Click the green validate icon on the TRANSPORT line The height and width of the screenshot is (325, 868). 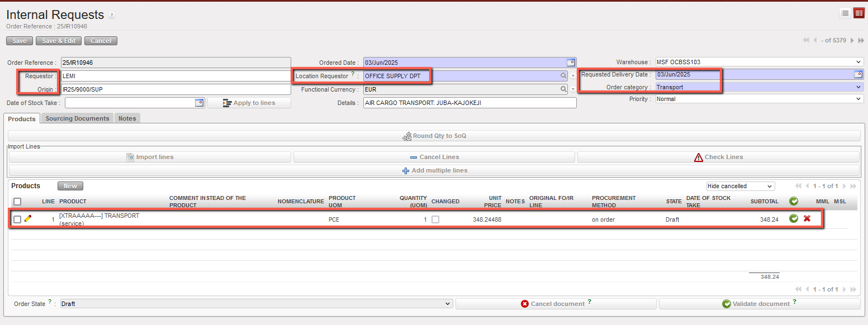(794, 218)
